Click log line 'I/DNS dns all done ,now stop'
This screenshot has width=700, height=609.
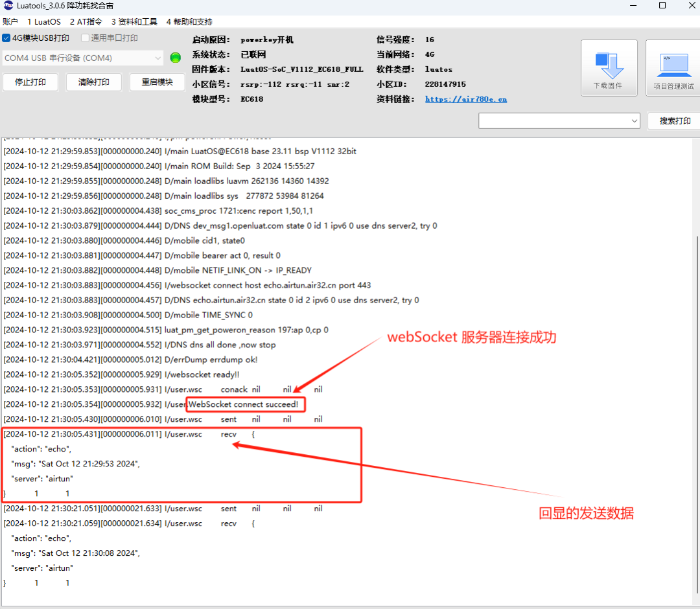pyautogui.click(x=140, y=345)
